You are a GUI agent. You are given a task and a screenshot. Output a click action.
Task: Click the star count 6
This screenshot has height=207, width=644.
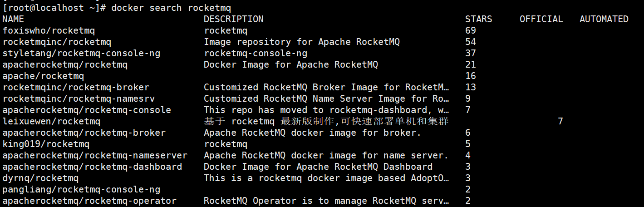(468, 133)
